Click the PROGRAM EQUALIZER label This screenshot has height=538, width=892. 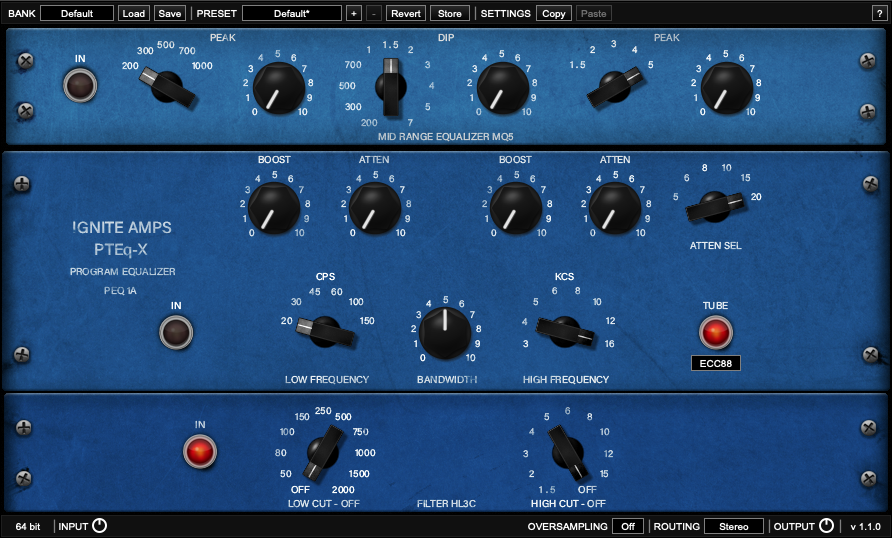(122, 271)
